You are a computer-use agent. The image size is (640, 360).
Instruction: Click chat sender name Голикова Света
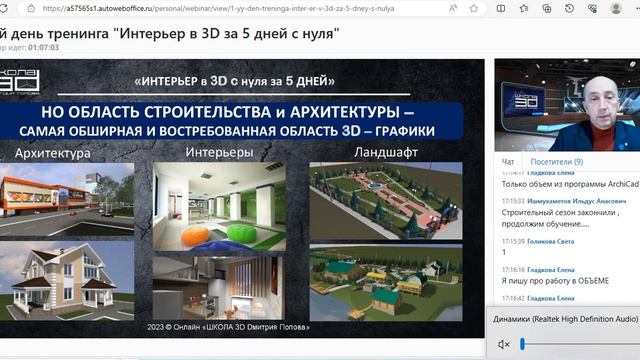(550, 241)
